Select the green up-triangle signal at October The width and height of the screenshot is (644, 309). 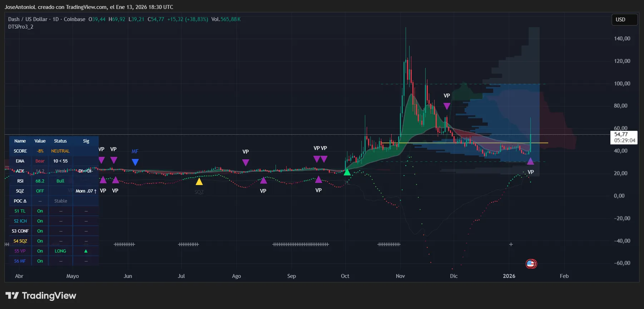coord(347,172)
